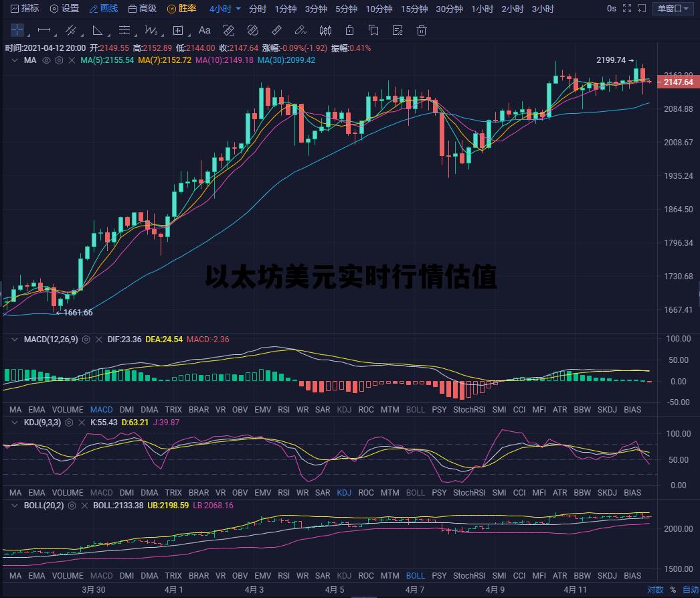Select RSI in the MACD panel indicator tabs
The height and width of the screenshot is (598, 700).
(284, 409)
